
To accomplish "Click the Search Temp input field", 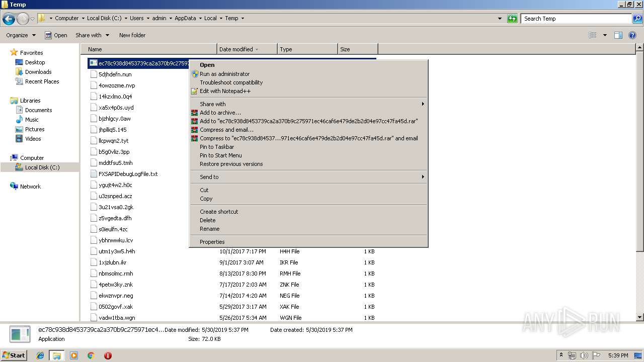I will pyautogui.click(x=576, y=19).
